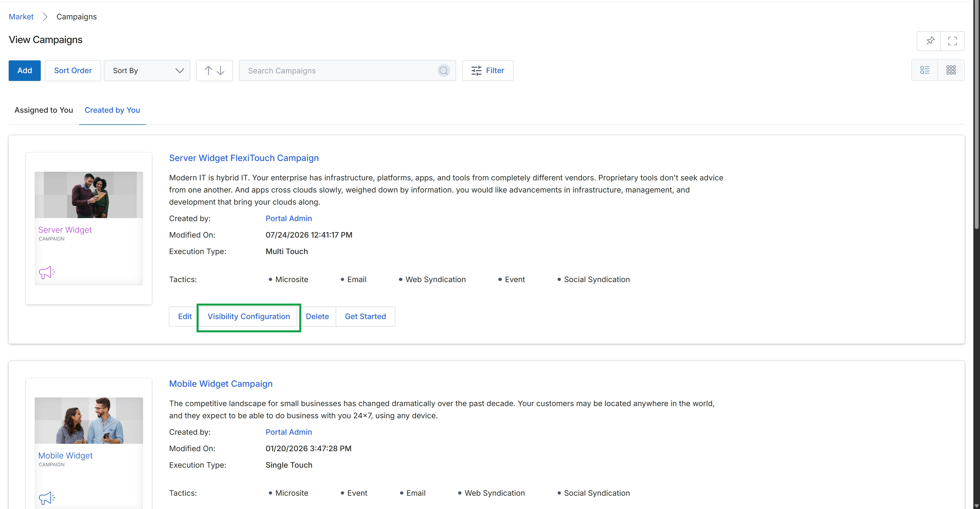
Task: Select Campaigns breadcrumb text
Action: point(77,17)
